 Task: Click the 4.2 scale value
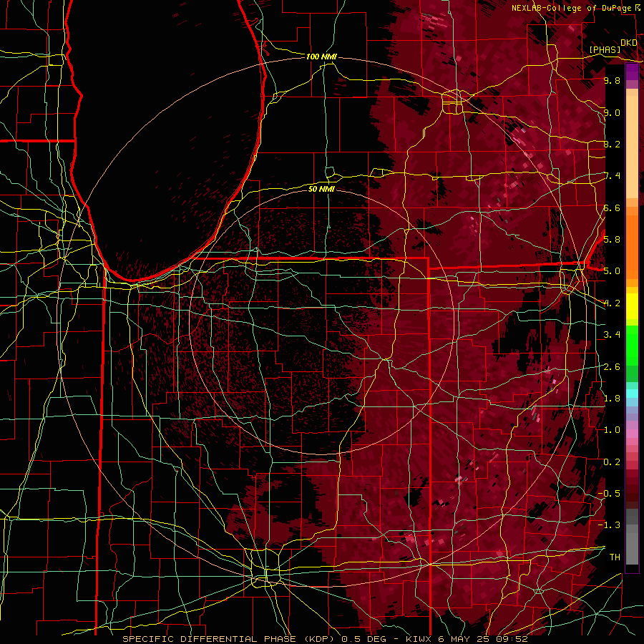point(612,303)
